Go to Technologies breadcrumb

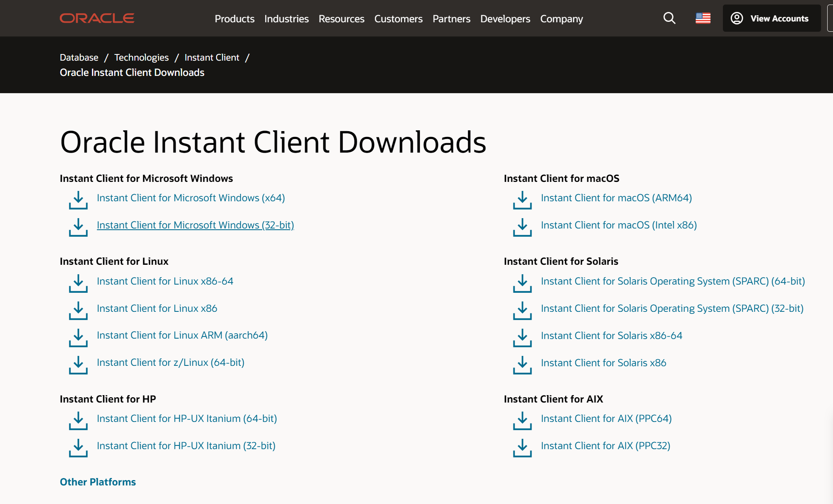141,57
